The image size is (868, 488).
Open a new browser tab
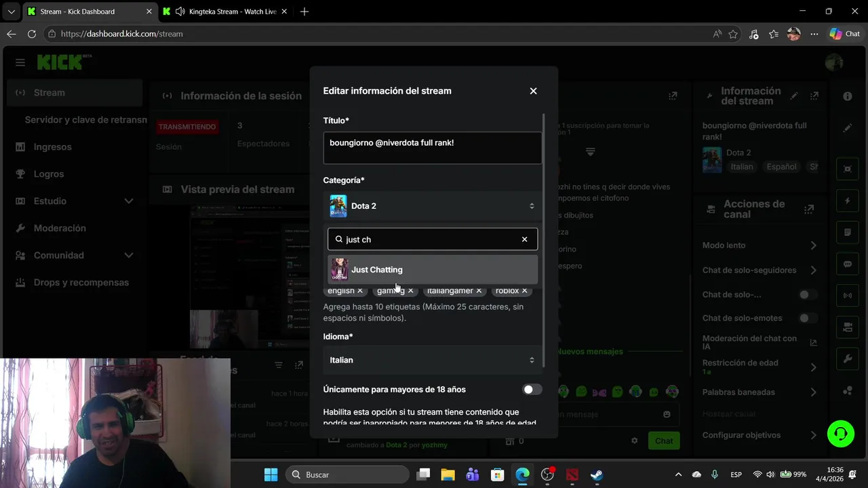304,12
